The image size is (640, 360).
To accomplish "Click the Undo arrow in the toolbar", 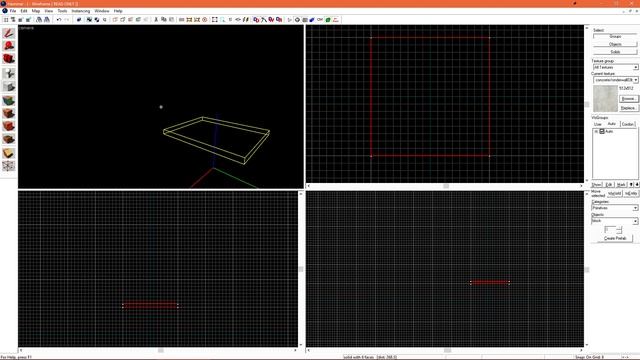I will pyautogui.click(x=59, y=20).
